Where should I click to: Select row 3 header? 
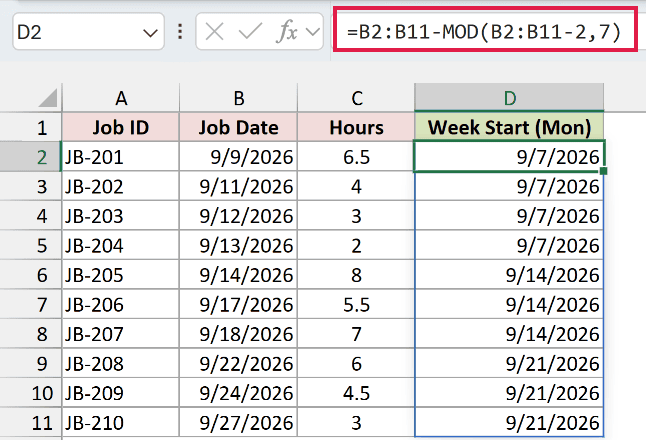pyautogui.click(x=31, y=186)
